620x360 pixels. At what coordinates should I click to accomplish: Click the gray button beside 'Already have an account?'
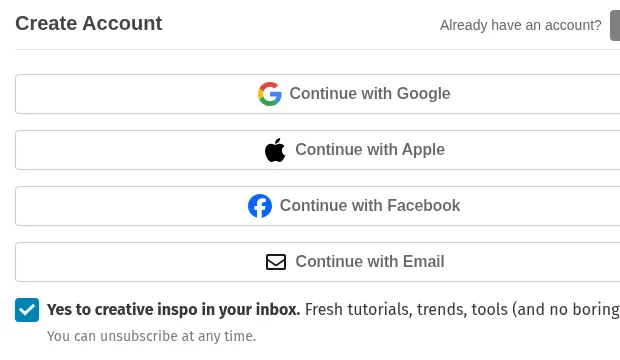pyautogui.click(x=615, y=25)
